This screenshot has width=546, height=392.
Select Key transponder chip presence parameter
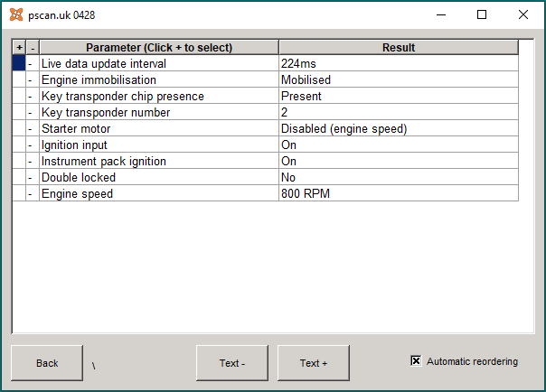(x=159, y=96)
